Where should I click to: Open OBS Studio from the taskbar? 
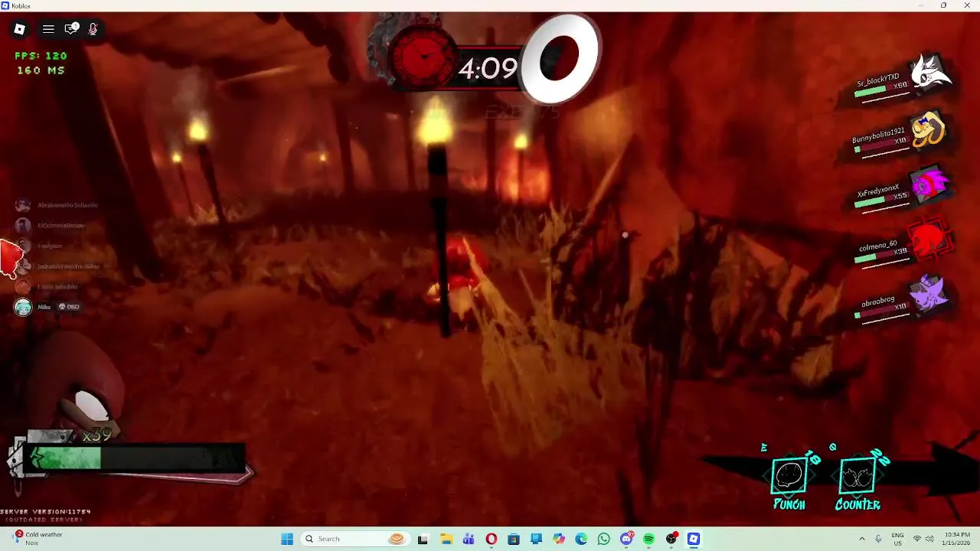point(671,539)
